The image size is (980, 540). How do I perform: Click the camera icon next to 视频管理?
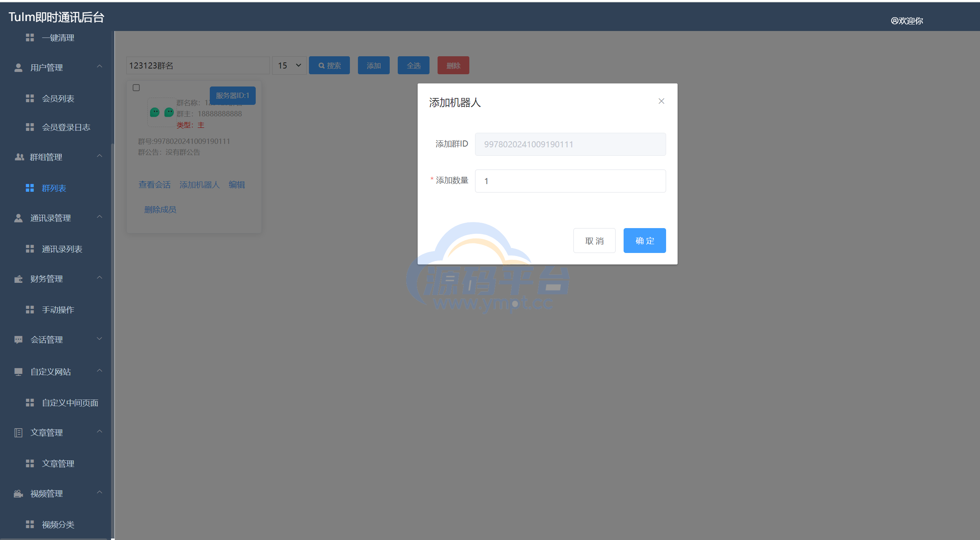pos(18,494)
